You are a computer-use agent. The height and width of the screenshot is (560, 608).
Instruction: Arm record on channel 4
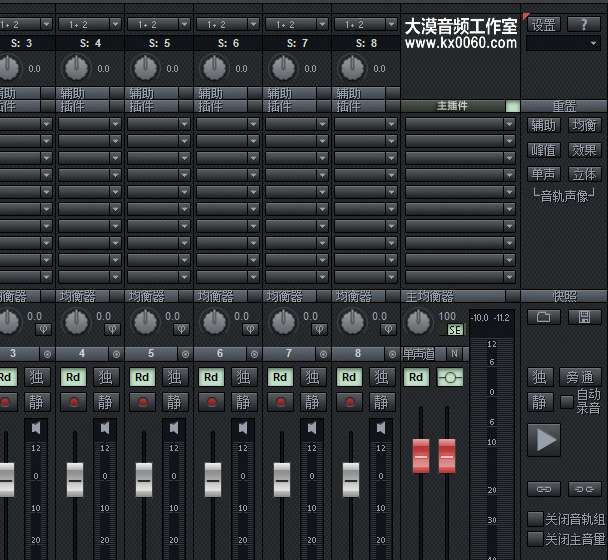tap(74, 402)
